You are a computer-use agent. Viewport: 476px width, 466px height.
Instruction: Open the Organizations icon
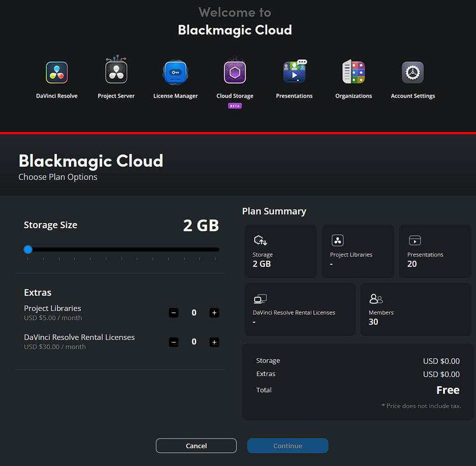pos(353,73)
